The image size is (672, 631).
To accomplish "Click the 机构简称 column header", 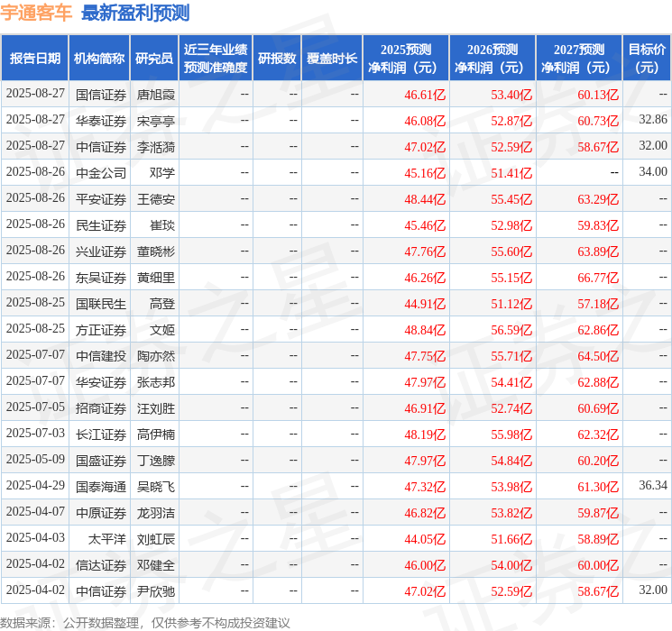I will point(99,59).
